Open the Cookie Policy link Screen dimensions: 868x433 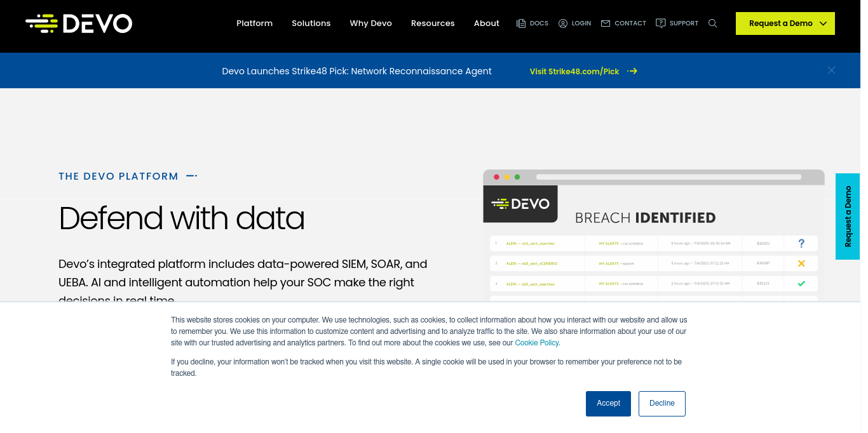(537, 343)
